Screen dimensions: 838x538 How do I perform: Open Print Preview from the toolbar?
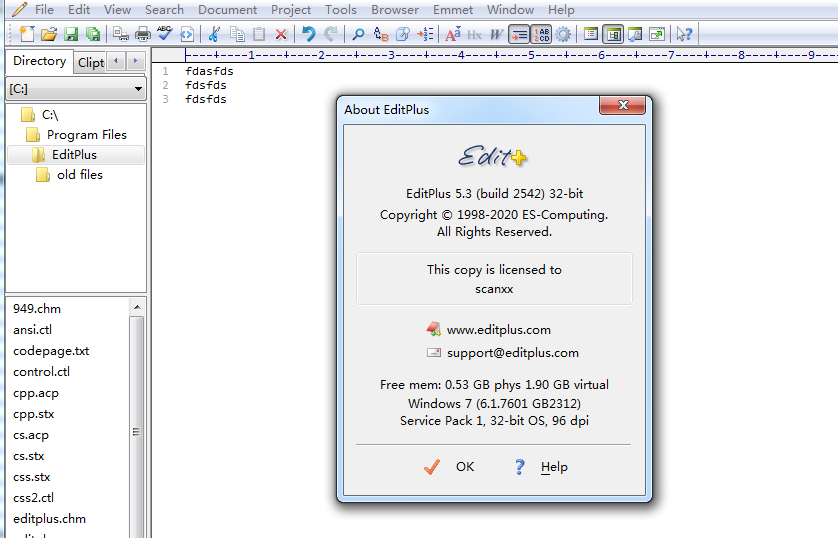[x=121, y=34]
